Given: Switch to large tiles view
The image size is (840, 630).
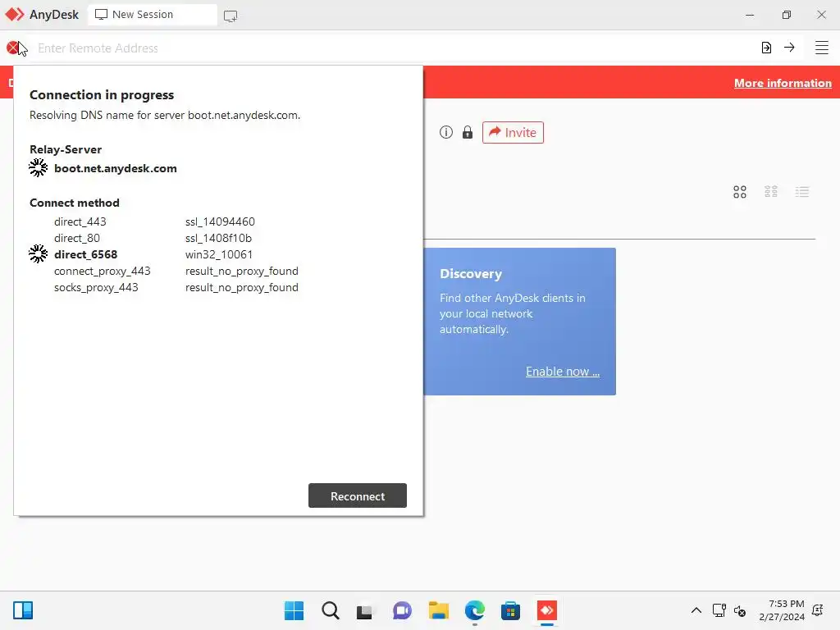Looking at the screenshot, I should click(740, 192).
